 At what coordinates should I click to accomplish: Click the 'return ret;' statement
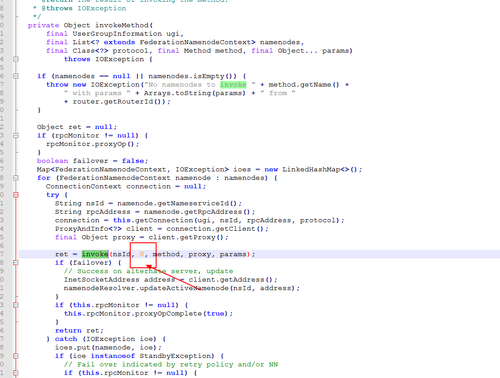pyautogui.click(x=79, y=331)
